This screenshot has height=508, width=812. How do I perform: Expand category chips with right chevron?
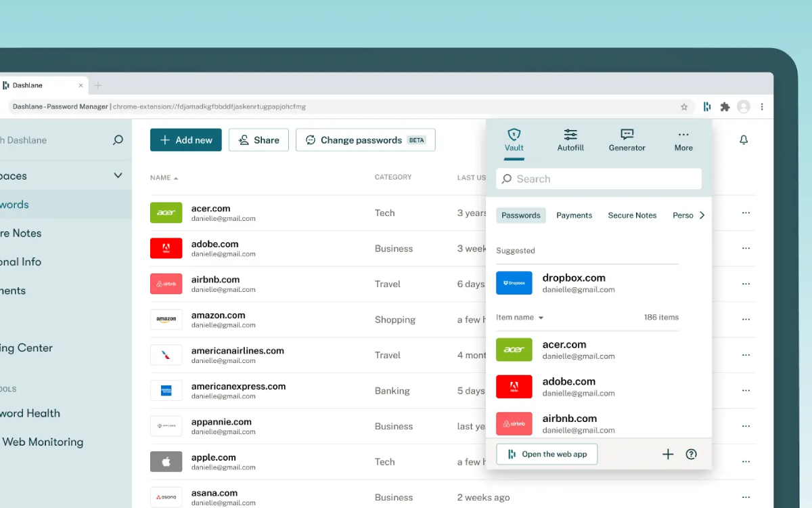[x=702, y=215]
